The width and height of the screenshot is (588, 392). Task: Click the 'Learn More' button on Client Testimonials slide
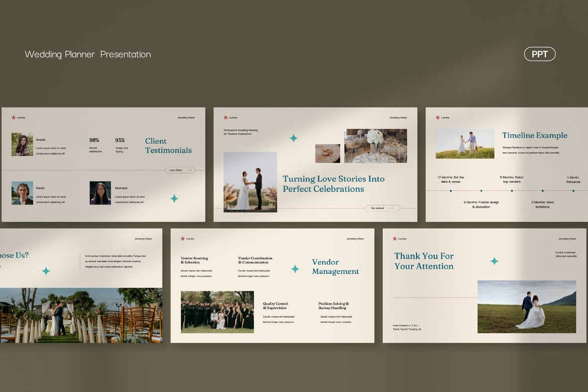[180, 170]
